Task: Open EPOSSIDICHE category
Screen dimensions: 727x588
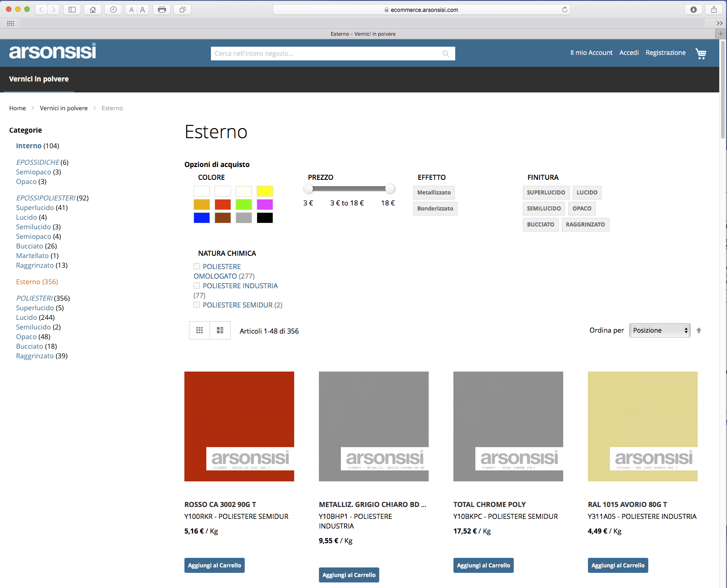Action: (38, 162)
